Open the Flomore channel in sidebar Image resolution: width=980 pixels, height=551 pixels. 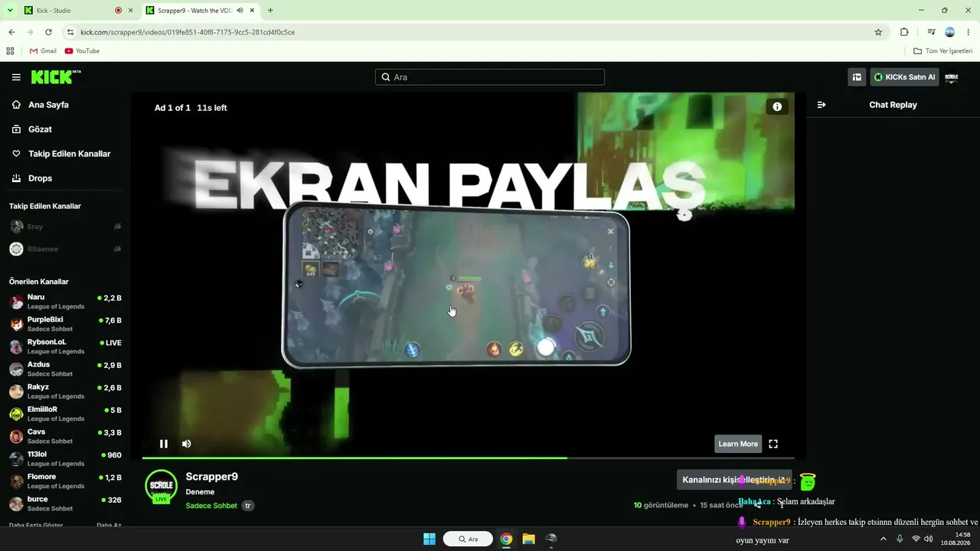65,481
